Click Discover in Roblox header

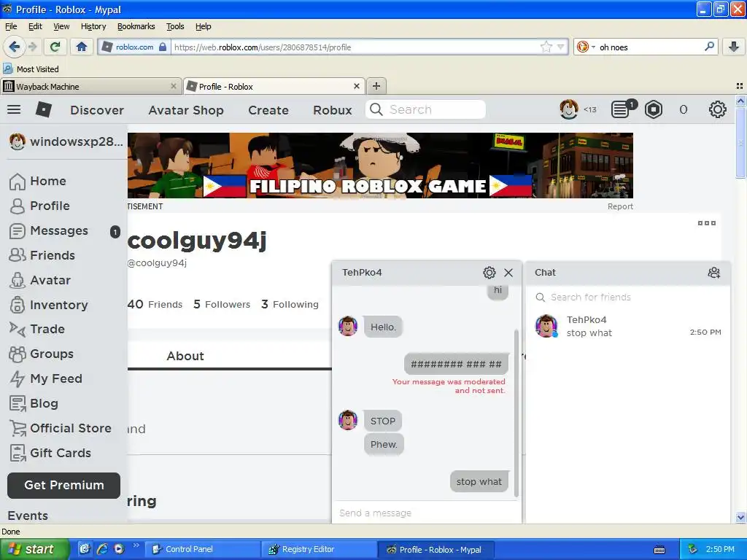tap(97, 110)
